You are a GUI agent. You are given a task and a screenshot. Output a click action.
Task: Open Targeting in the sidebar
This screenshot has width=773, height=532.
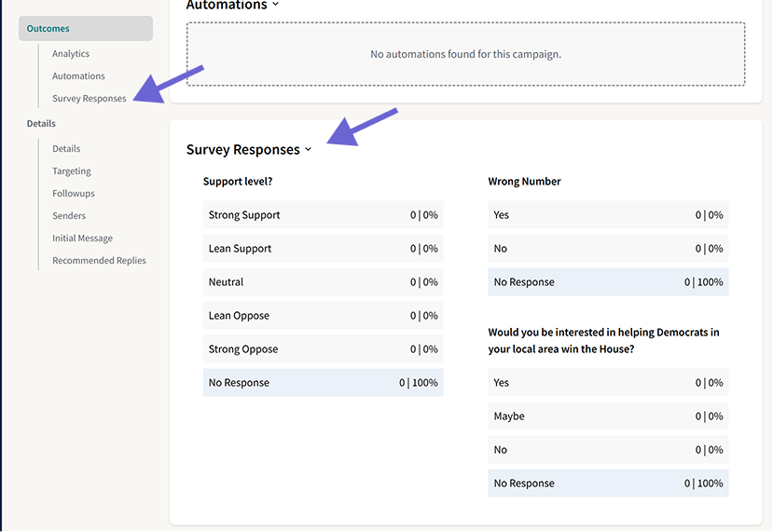72,171
